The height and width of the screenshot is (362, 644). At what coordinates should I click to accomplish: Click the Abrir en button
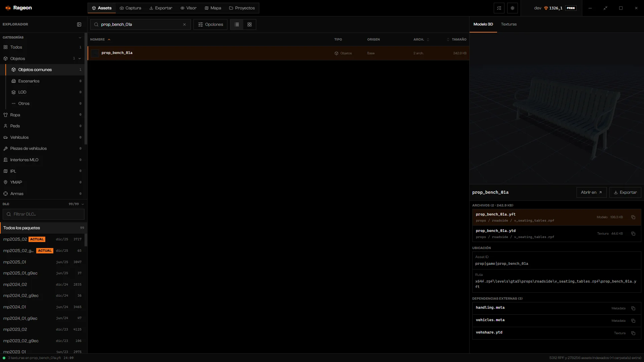[x=591, y=192]
